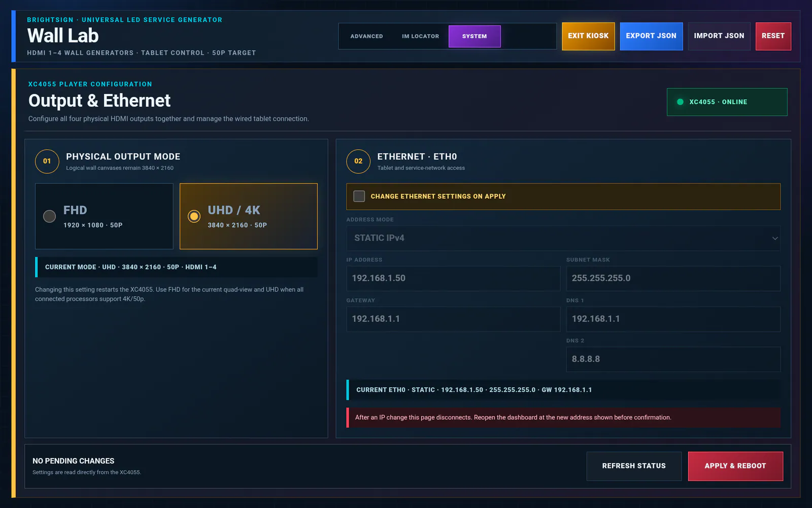Click the 01 step badge icon
The image size is (812, 508).
pos(47,161)
